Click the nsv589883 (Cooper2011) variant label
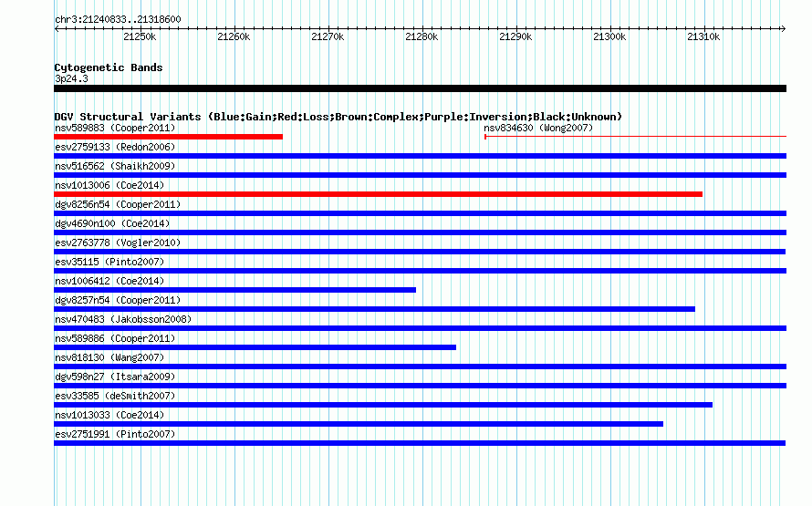812x506 pixels. point(115,128)
